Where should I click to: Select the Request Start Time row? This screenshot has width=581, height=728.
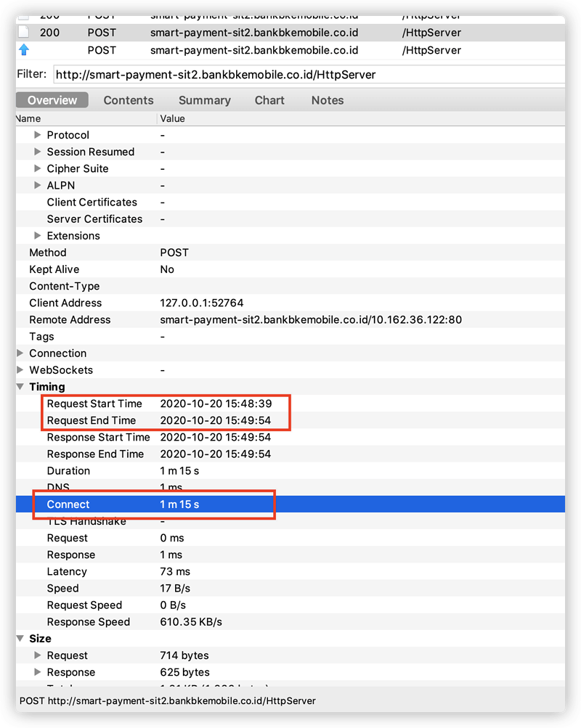click(290, 404)
